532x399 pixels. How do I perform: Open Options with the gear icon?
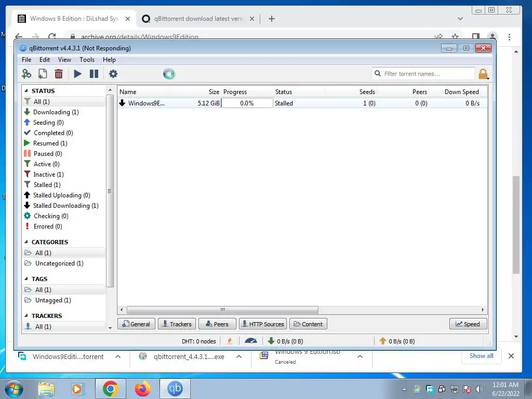tap(113, 74)
